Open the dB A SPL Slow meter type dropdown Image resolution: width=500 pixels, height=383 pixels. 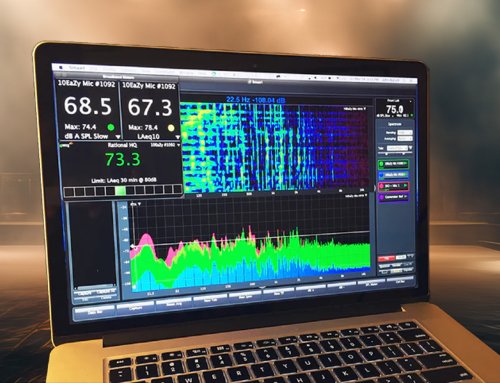[118, 137]
